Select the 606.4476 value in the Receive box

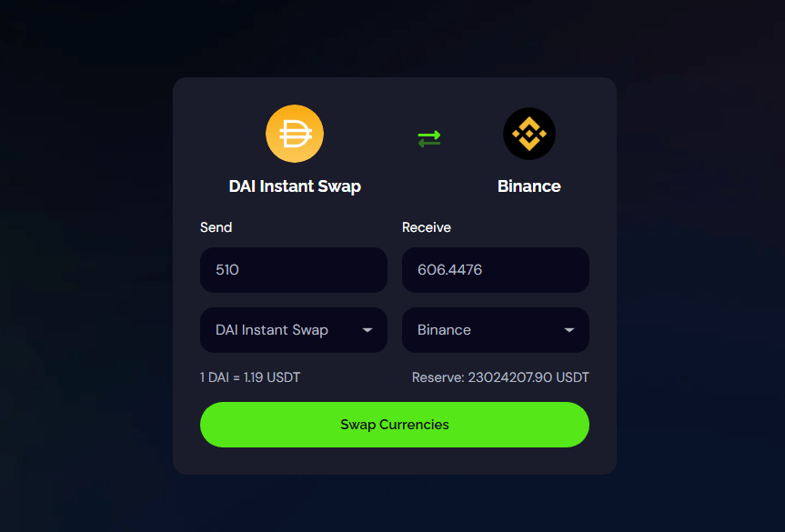click(449, 270)
